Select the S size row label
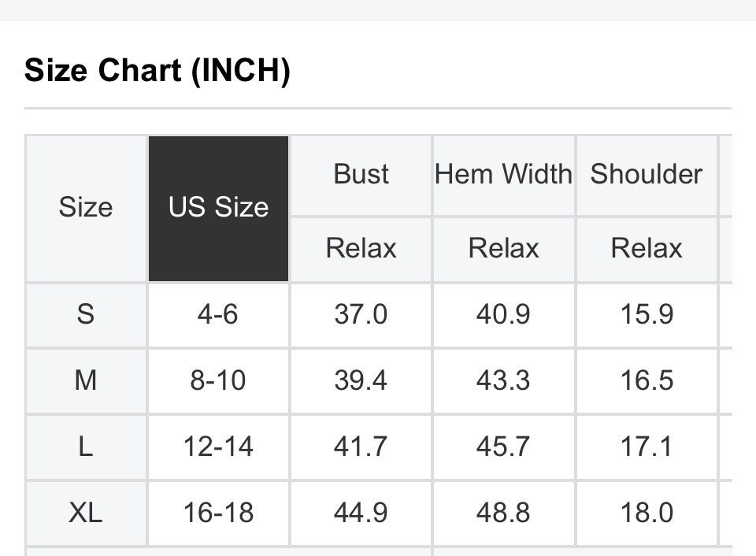The image size is (756, 556). [85, 315]
